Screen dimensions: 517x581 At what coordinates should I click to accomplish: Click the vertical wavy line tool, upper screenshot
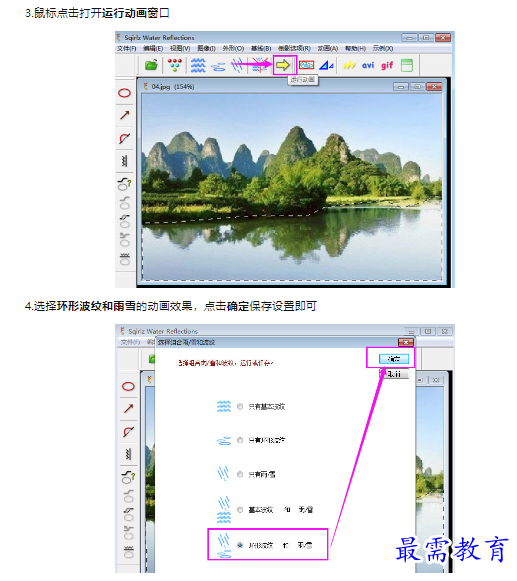[125, 161]
